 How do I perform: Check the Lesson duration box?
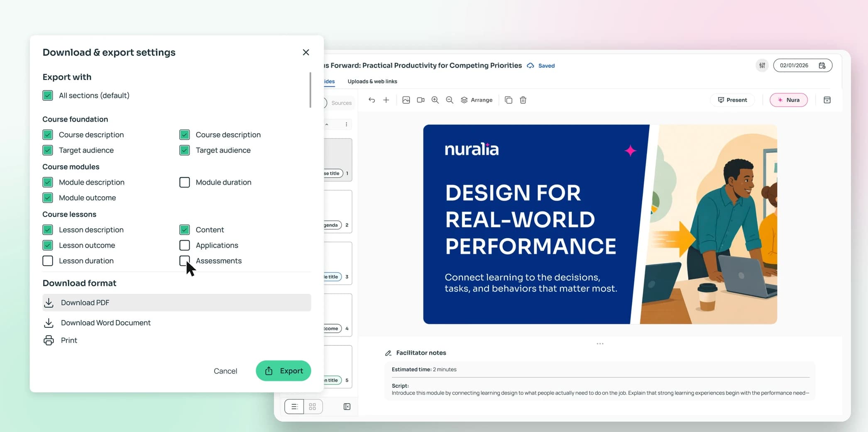coord(48,261)
